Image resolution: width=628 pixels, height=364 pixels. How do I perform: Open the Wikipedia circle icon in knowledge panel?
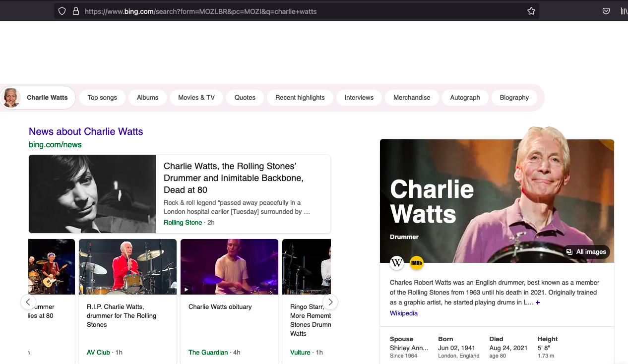(397, 263)
